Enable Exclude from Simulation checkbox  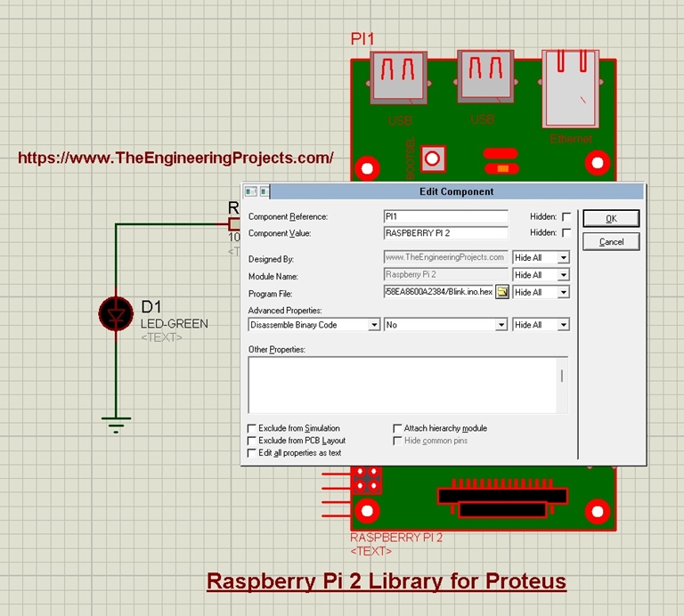[x=252, y=428]
